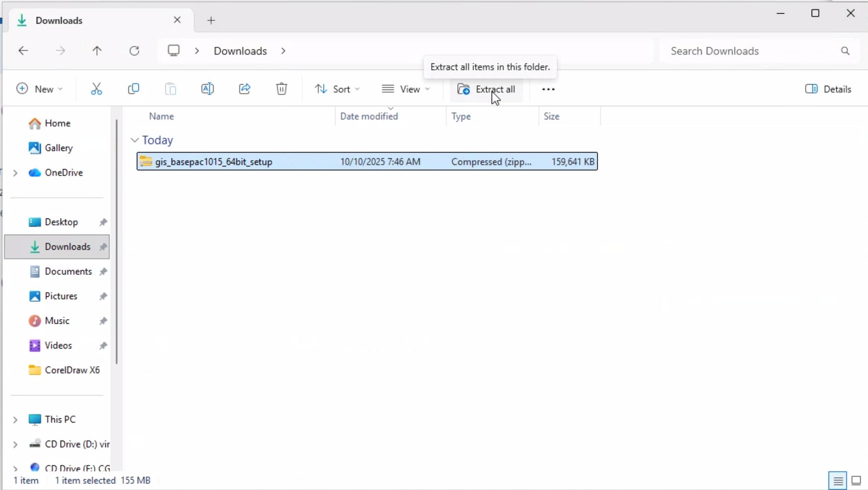Switch to details layout view
This screenshot has height=490, width=868.
click(x=837, y=480)
